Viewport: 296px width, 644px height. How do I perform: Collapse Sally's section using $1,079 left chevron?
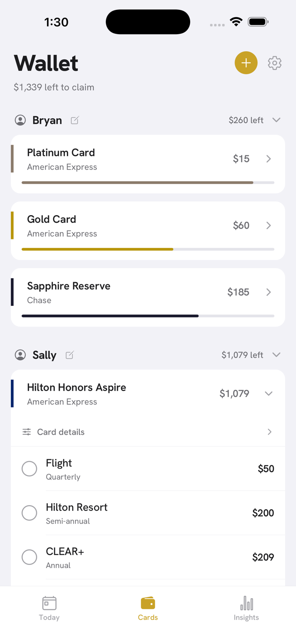[276, 355]
